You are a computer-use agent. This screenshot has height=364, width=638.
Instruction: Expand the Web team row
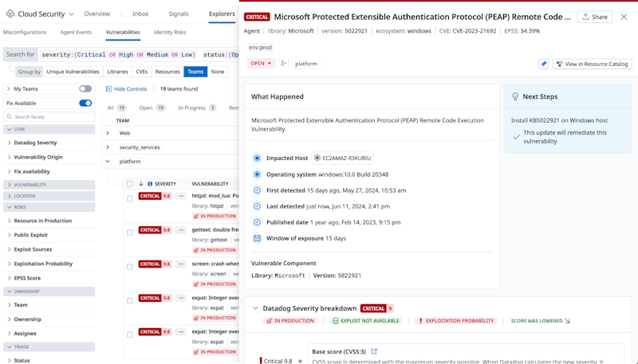tap(108, 133)
